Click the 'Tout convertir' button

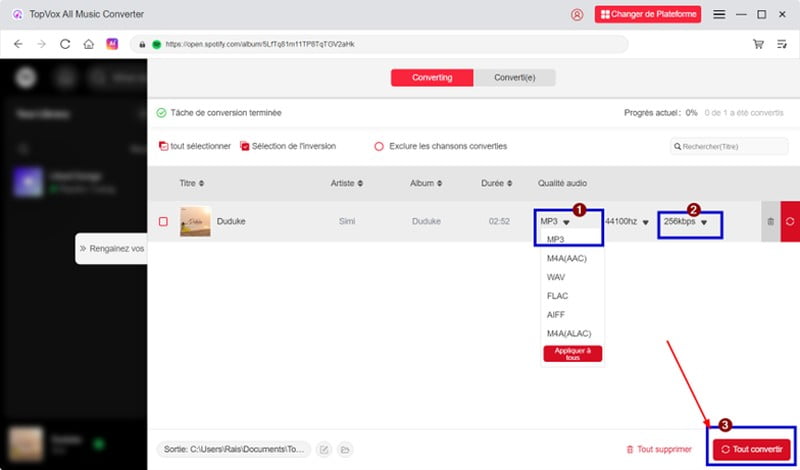[752, 450]
